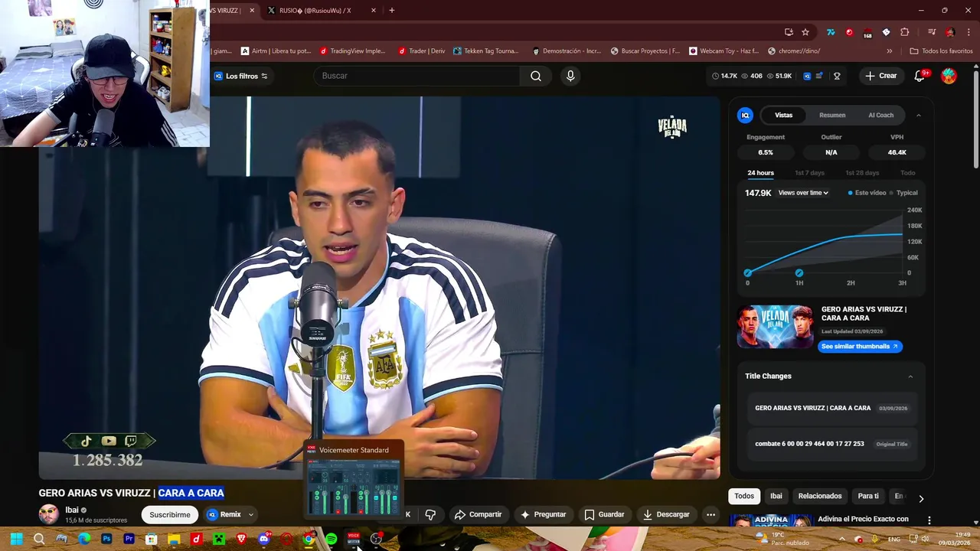Bookmark this page with star icon
Screen dimensions: 980x551
(805, 32)
